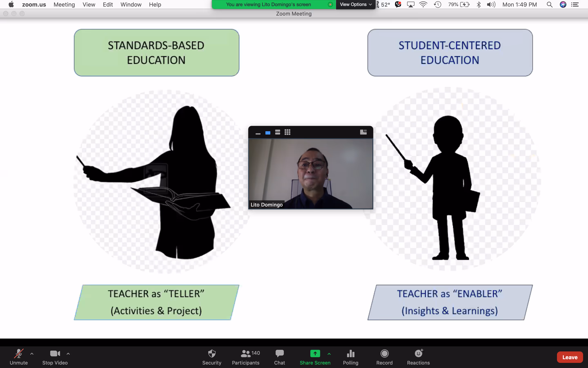
Task: Click the 79% battery status
Action: (x=459, y=4)
